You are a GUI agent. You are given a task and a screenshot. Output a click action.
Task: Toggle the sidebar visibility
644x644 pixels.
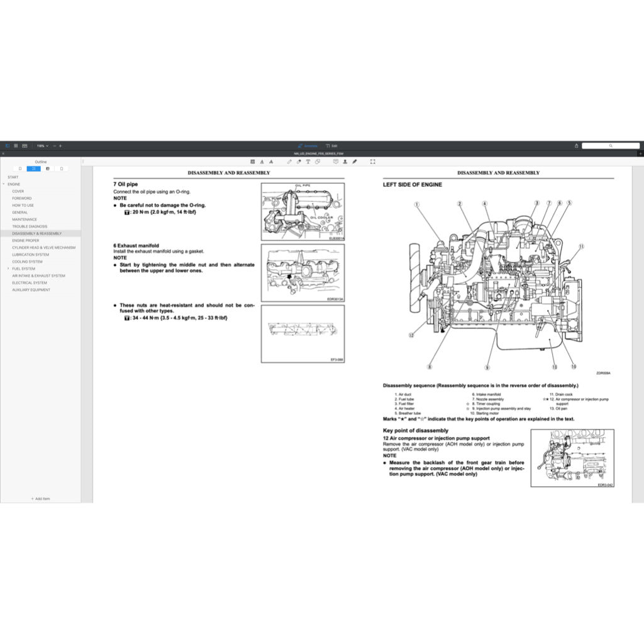coord(7,145)
